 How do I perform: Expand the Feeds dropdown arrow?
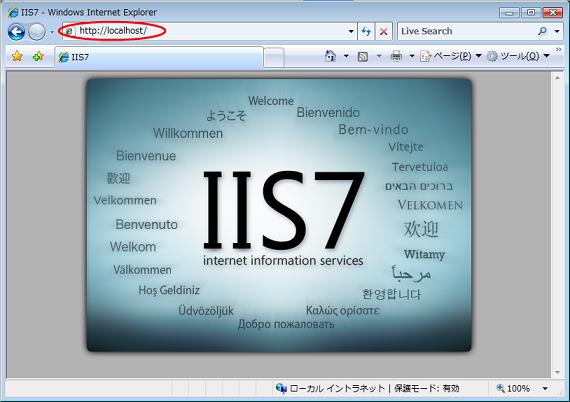pyautogui.click(x=379, y=56)
